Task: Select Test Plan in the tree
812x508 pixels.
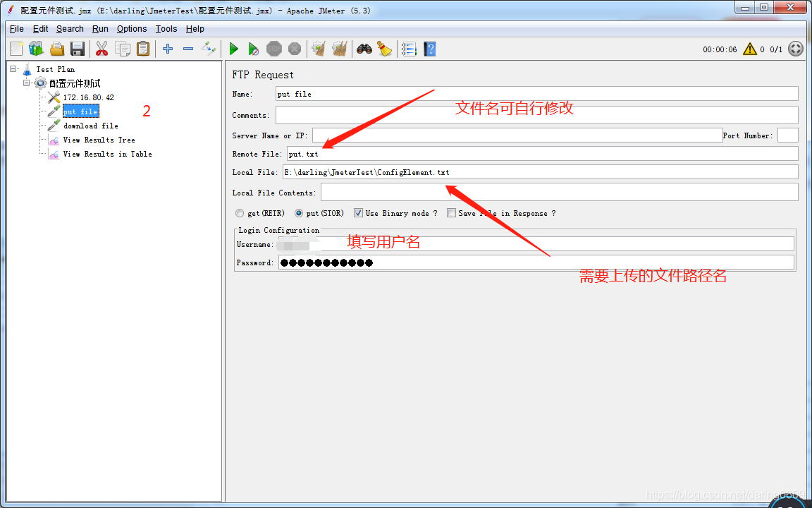Action: point(56,69)
